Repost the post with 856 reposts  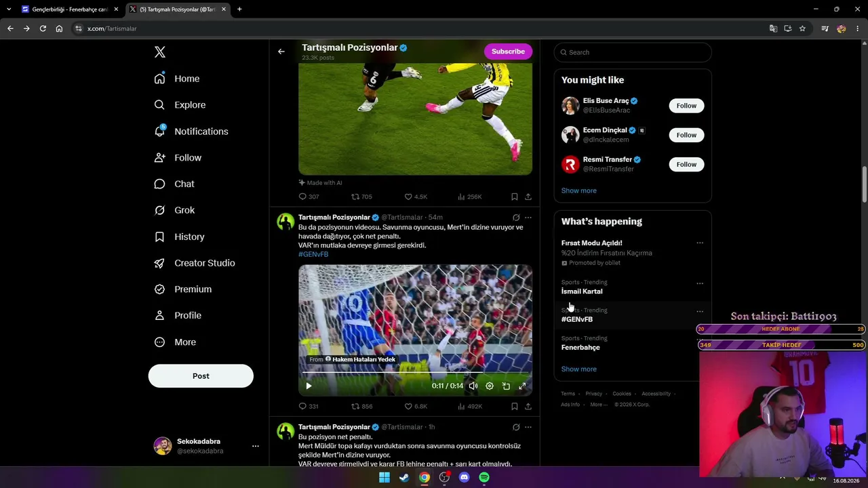(361, 407)
